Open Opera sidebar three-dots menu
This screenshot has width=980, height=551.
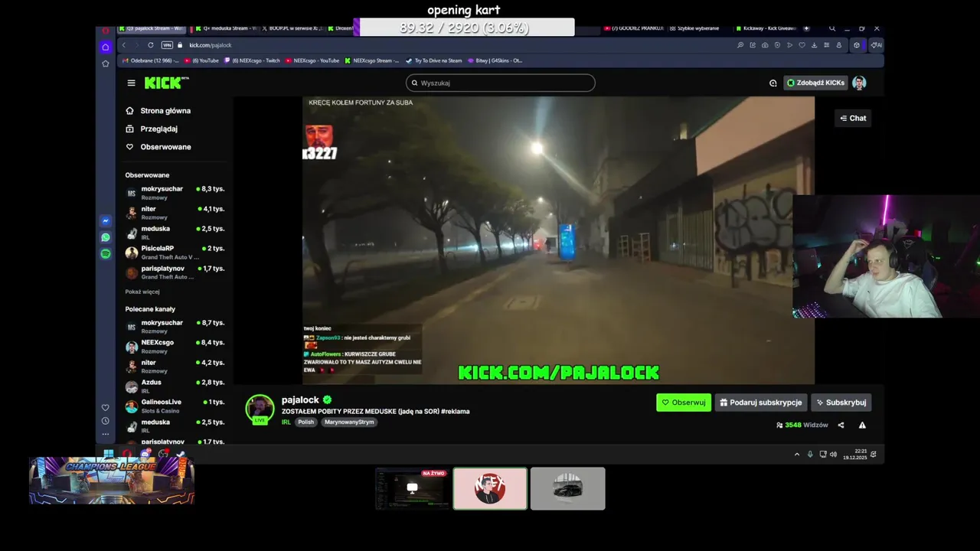click(106, 434)
